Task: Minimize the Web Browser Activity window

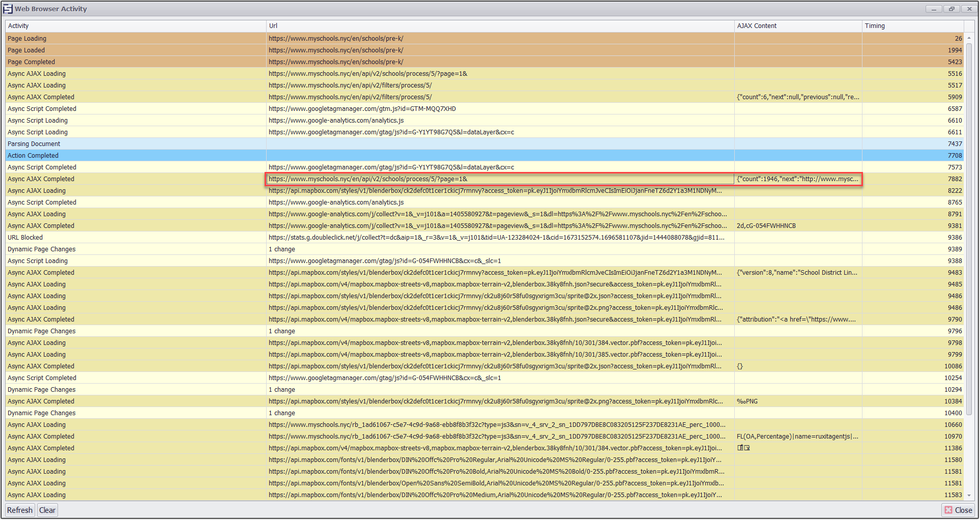Action: tap(933, 9)
